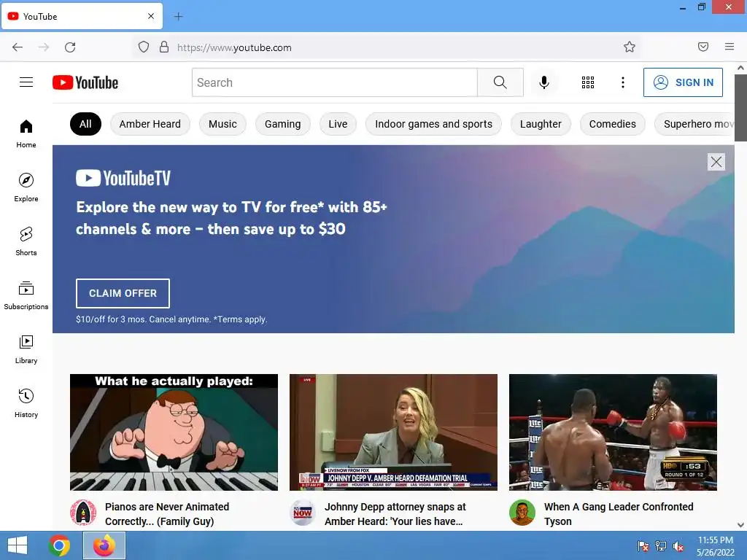The height and width of the screenshot is (560, 747).
Task: Select the Superhero movies chip
Action: coord(694,124)
